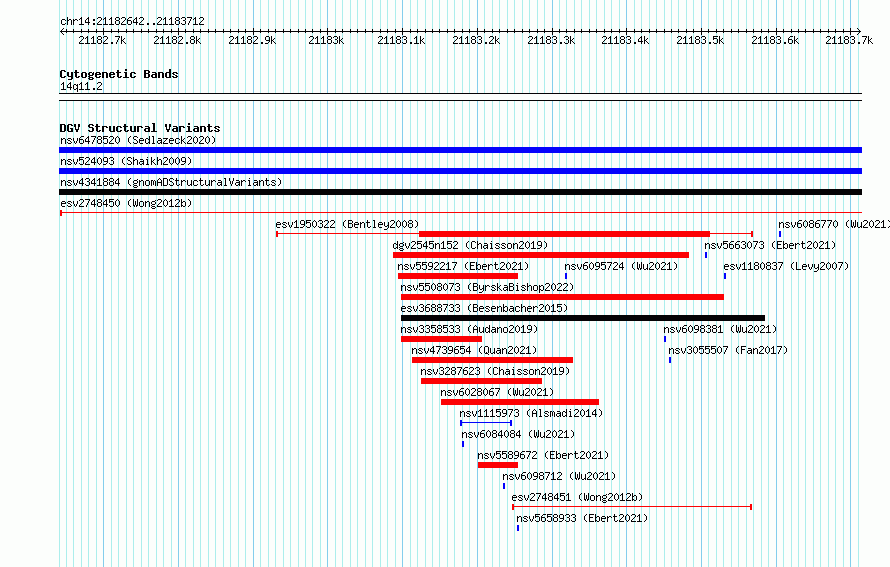Select the thick red bar of esv1950322
Screen dimensions: 890x567
click(564, 234)
